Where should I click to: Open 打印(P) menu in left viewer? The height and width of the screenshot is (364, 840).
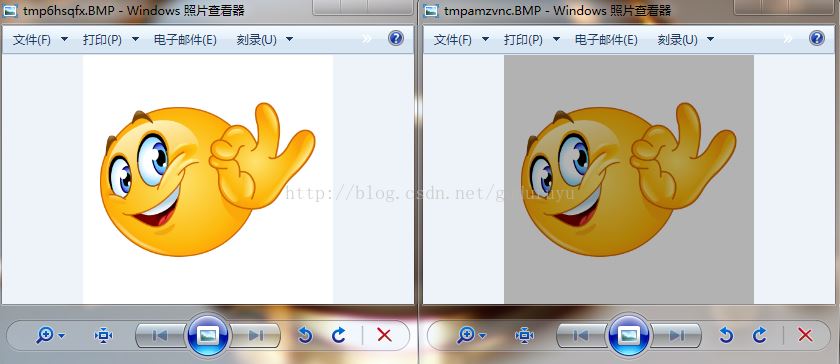coord(111,40)
